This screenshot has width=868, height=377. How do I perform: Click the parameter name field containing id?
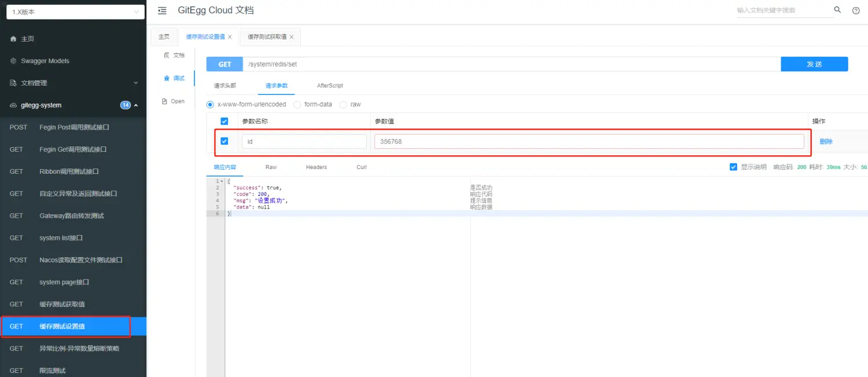pos(304,141)
